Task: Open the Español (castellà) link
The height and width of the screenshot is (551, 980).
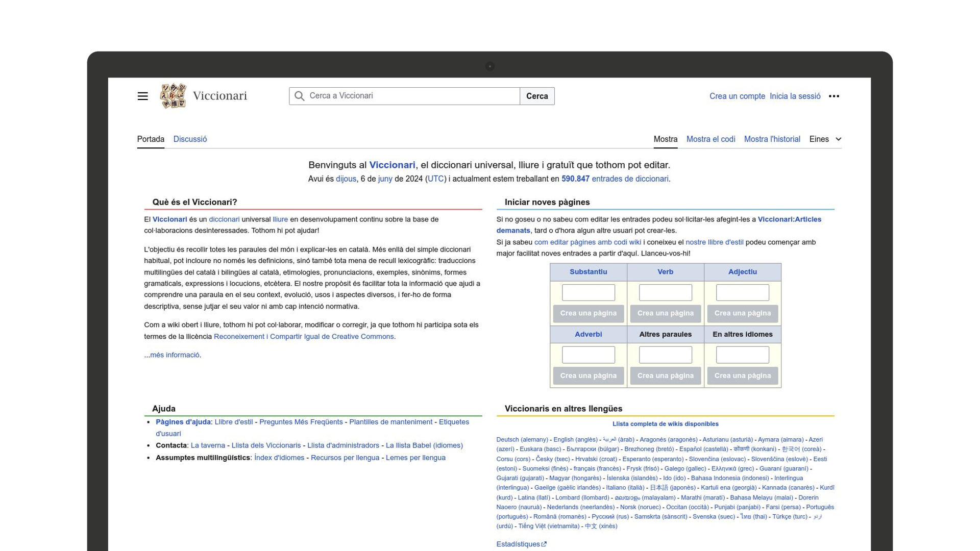Action: [x=703, y=449]
